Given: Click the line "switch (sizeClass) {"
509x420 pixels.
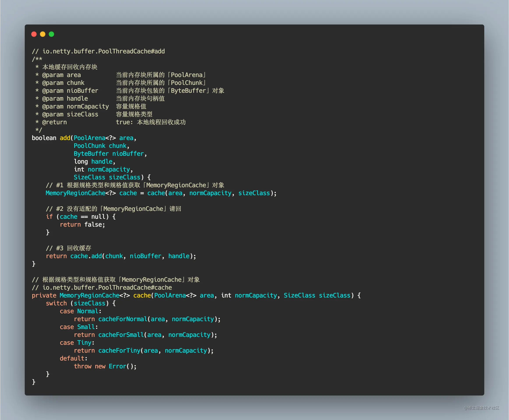Looking at the screenshot, I should click(81, 303).
